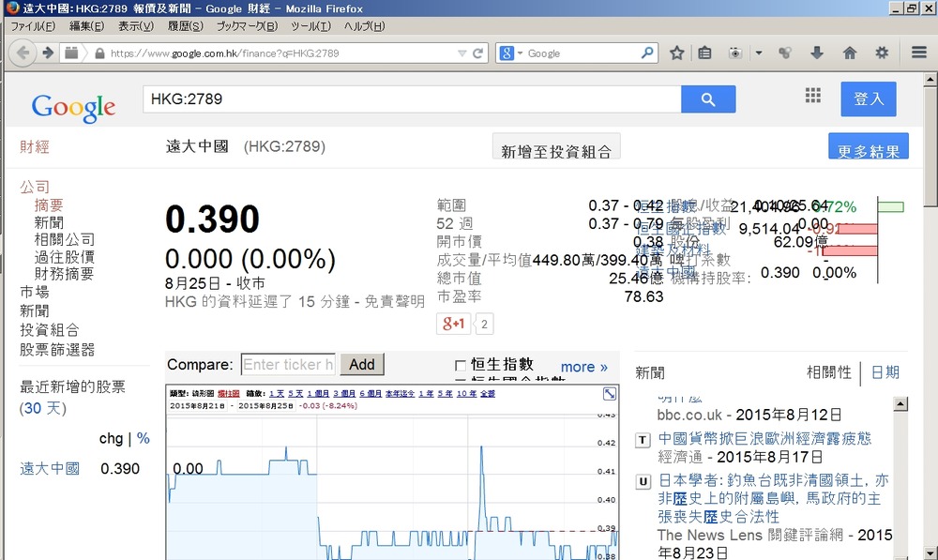
Task: Open the dropdown arrow beside the camera icon
Action: coord(759,53)
